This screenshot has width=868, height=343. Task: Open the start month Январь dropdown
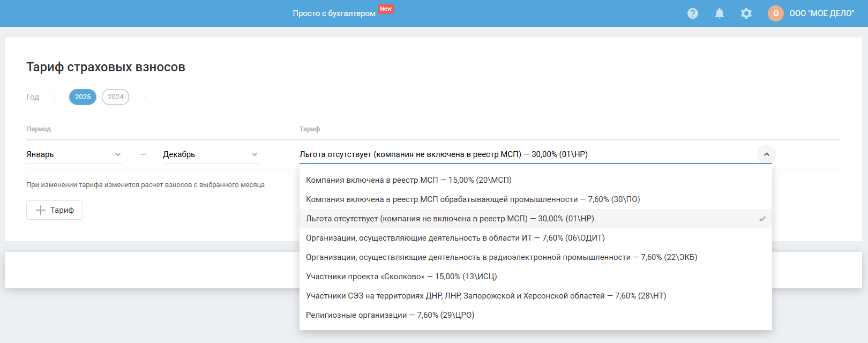click(74, 154)
